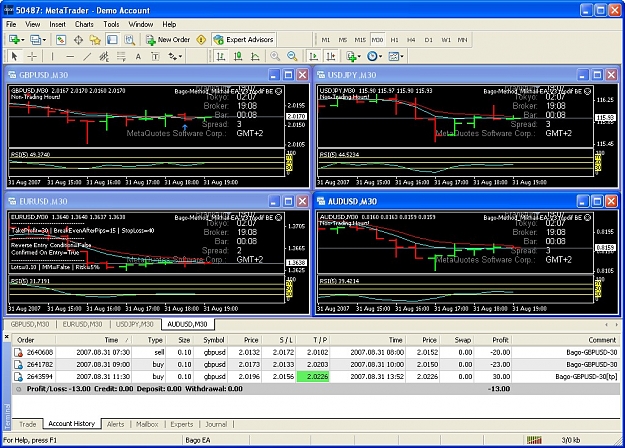Select the Fibonacci Retracement tool
The width and height of the screenshot is (625, 448).
click(x=121, y=57)
